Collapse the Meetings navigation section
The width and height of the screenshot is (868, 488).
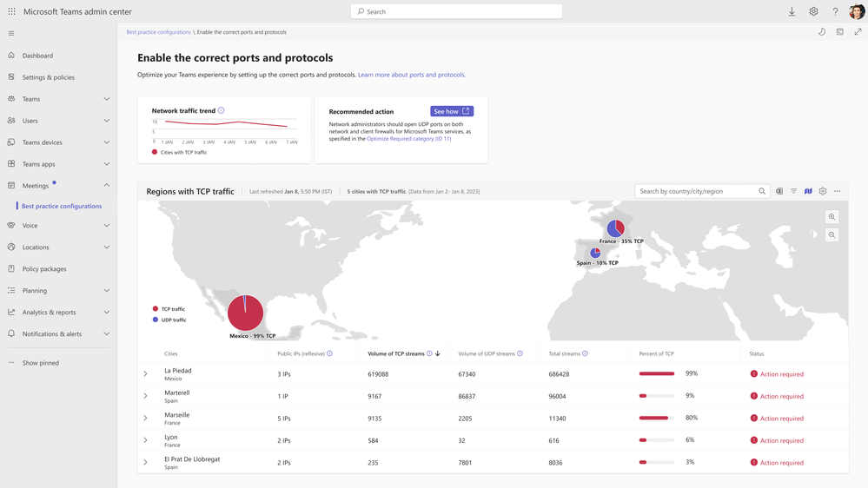pos(106,185)
